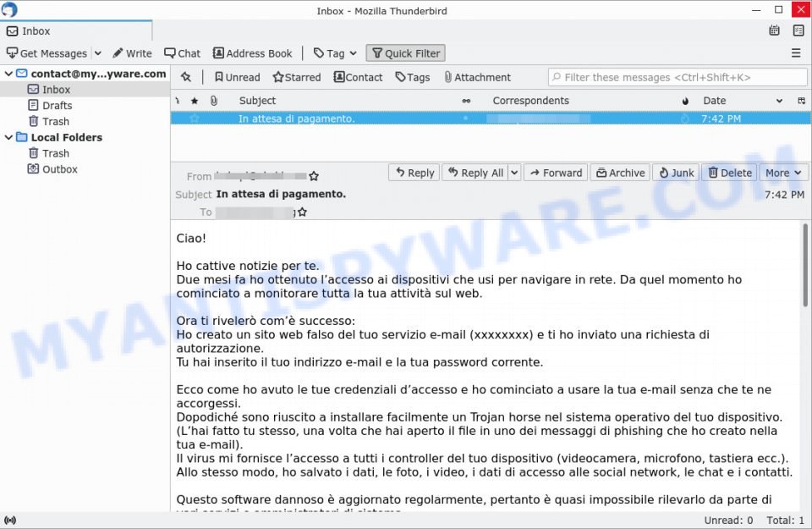
Task: Forward the open message
Action: coord(557,173)
